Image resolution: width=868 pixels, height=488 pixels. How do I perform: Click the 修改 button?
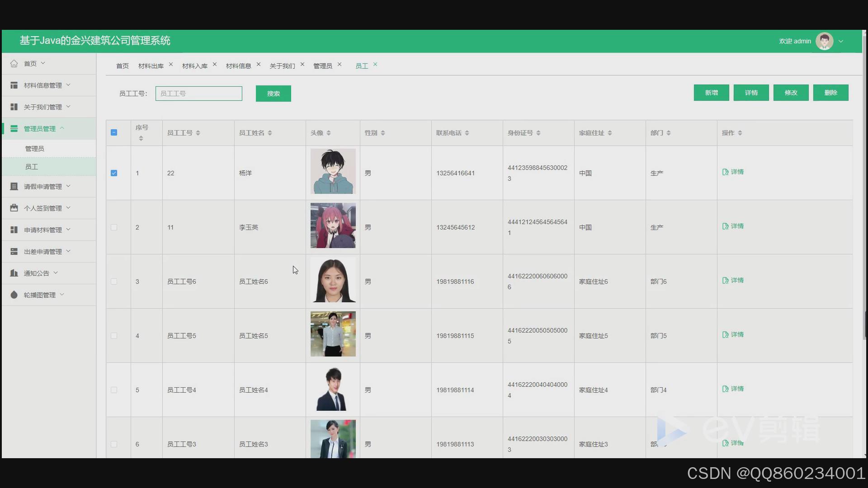(791, 93)
